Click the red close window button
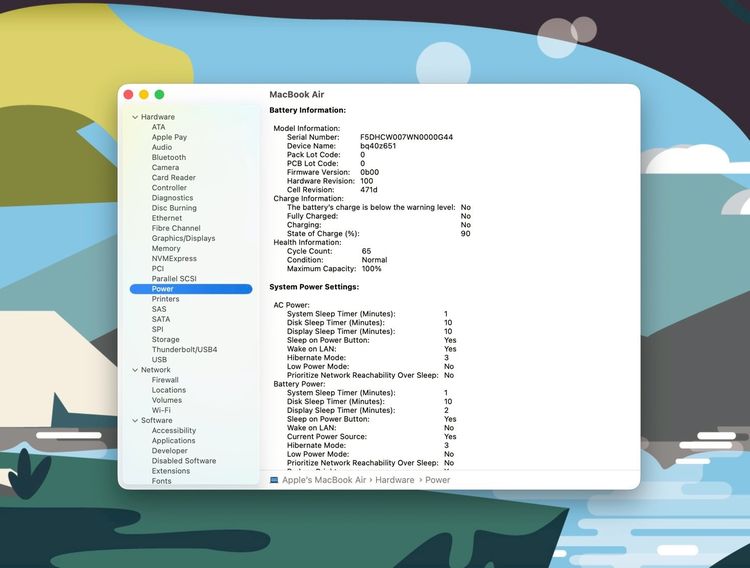The height and width of the screenshot is (568, 750). (x=128, y=95)
